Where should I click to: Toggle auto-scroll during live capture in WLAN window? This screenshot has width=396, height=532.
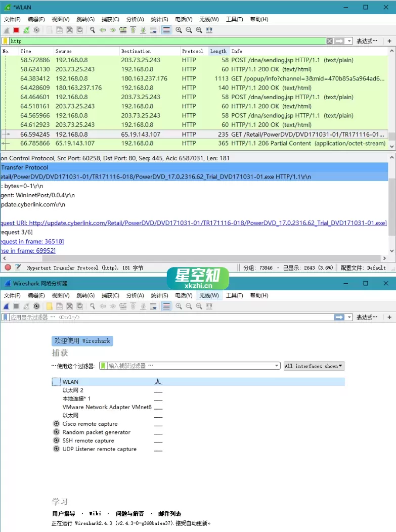click(153, 30)
